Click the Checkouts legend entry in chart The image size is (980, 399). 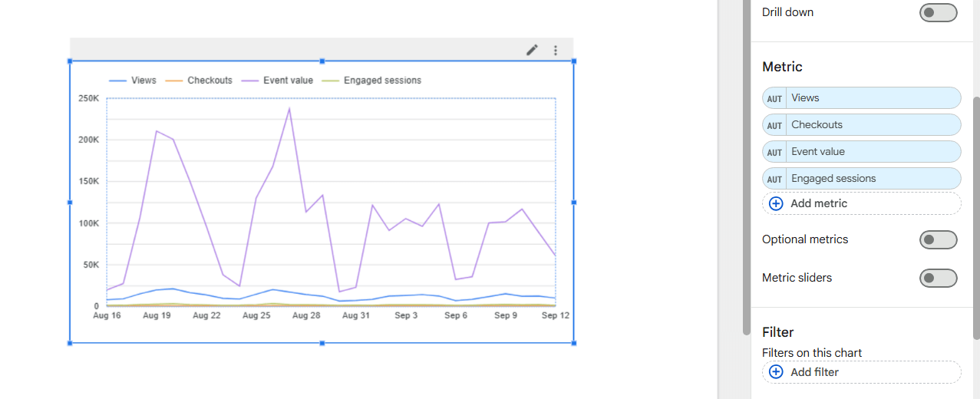[x=199, y=81]
